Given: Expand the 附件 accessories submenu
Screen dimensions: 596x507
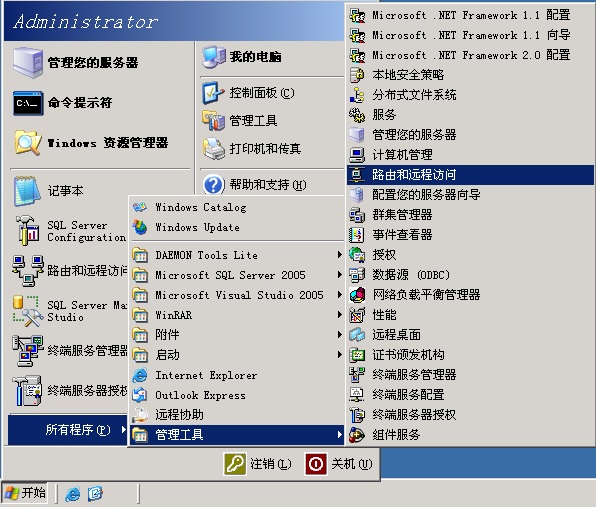Looking at the screenshot, I should pos(237,335).
